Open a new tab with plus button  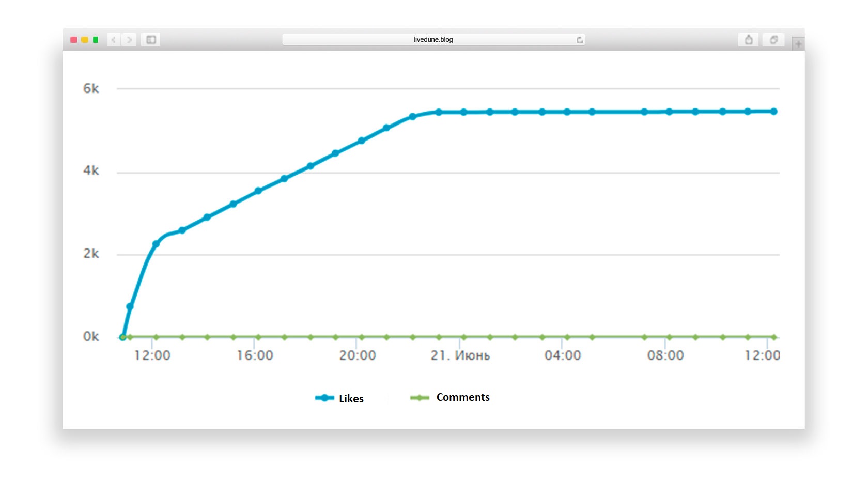pyautogui.click(x=798, y=44)
